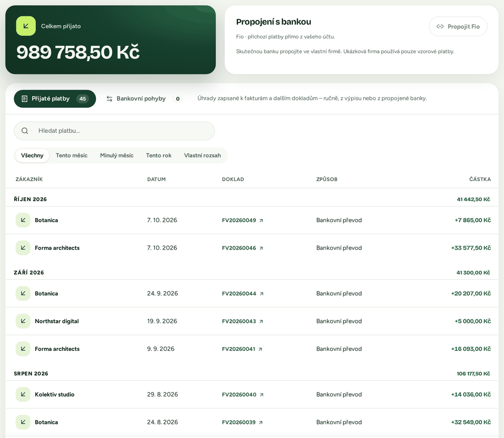Image resolution: width=504 pixels, height=438 pixels.
Task: Filter payments by Tento měsíc
Action: tap(71, 155)
